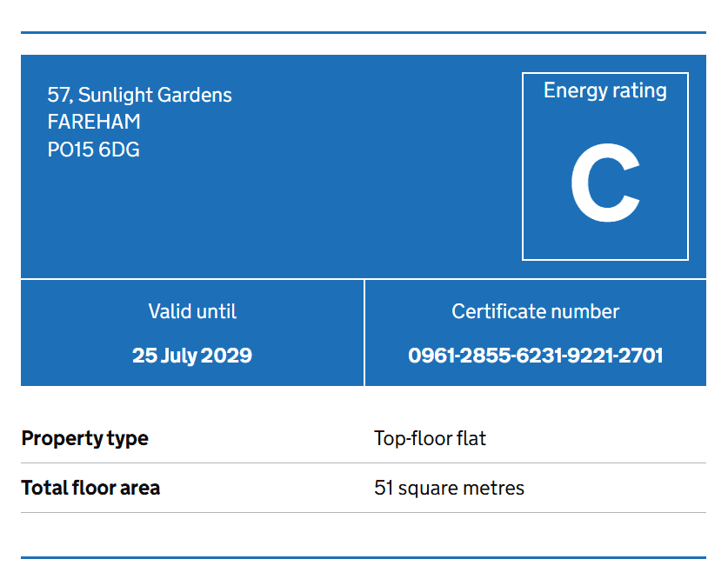This screenshot has height=579, width=728.
Task: Click the postcode PO15 6DG
Action: [x=93, y=150]
